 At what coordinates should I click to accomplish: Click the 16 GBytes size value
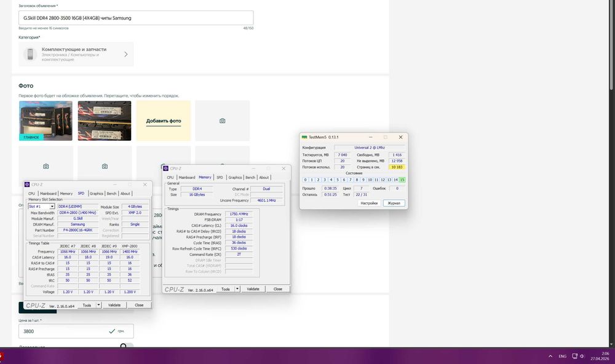point(197,194)
